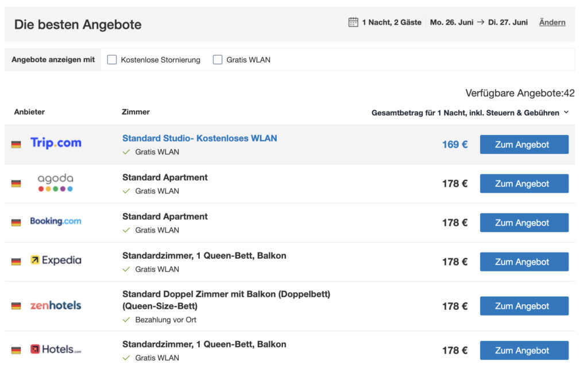Click Zum Angebot in the Hotels.com row

(x=524, y=350)
